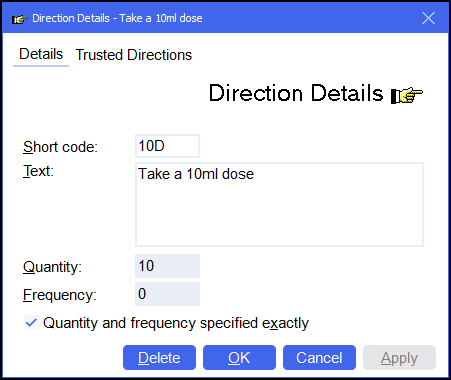Image resolution: width=451 pixels, height=380 pixels.
Task: Select the Frequency field showing 0
Action: pos(167,294)
